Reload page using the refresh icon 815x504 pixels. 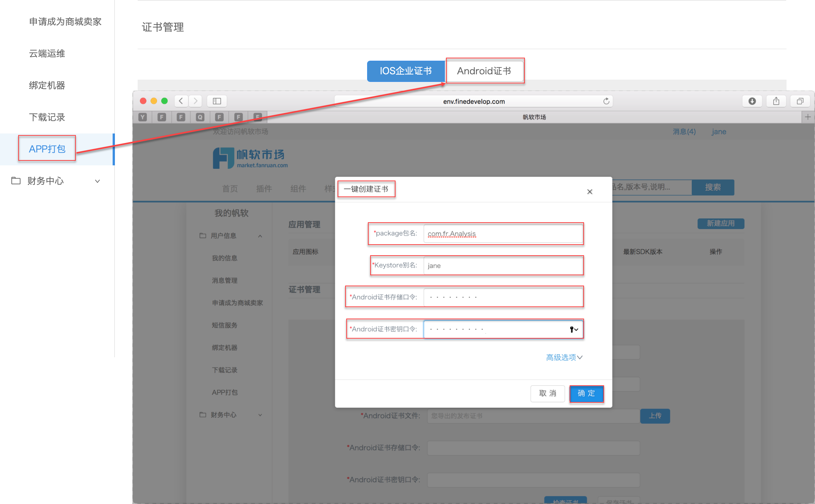(606, 101)
